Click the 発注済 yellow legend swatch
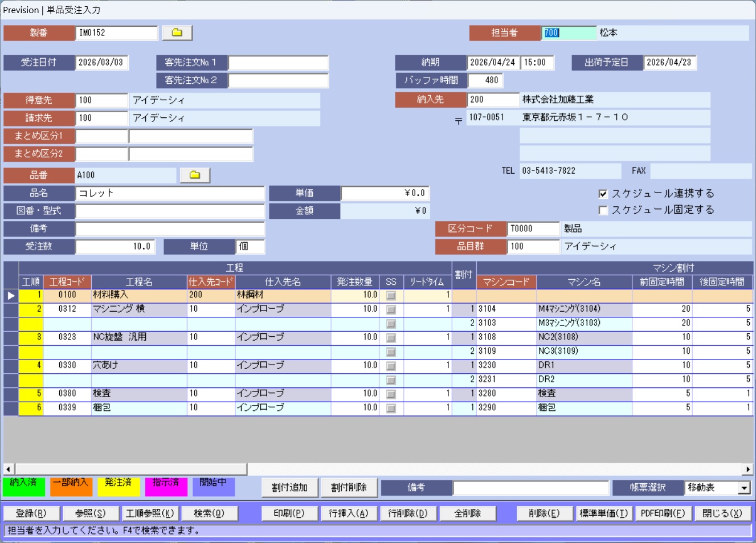This screenshot has height=543, width=756. [118, 487]
